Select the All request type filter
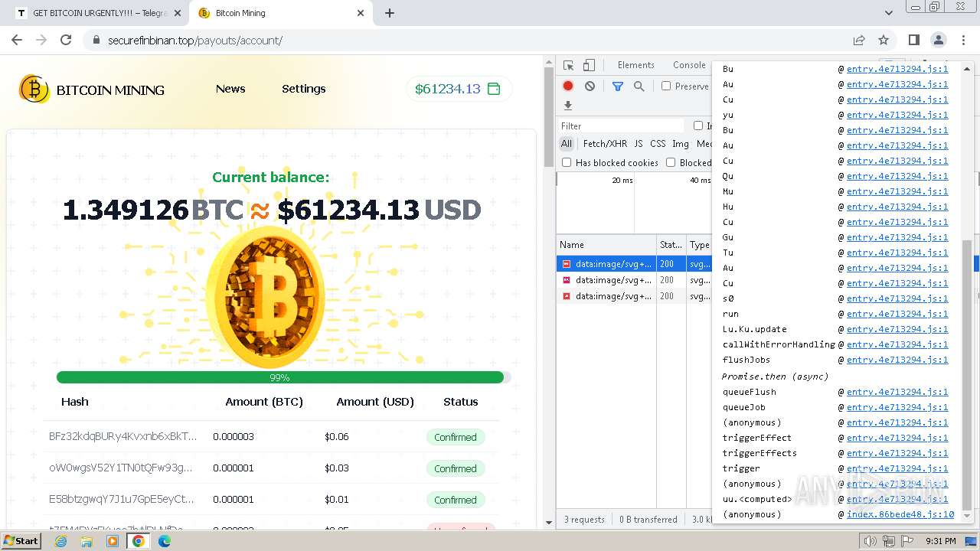 click(567, 144)
